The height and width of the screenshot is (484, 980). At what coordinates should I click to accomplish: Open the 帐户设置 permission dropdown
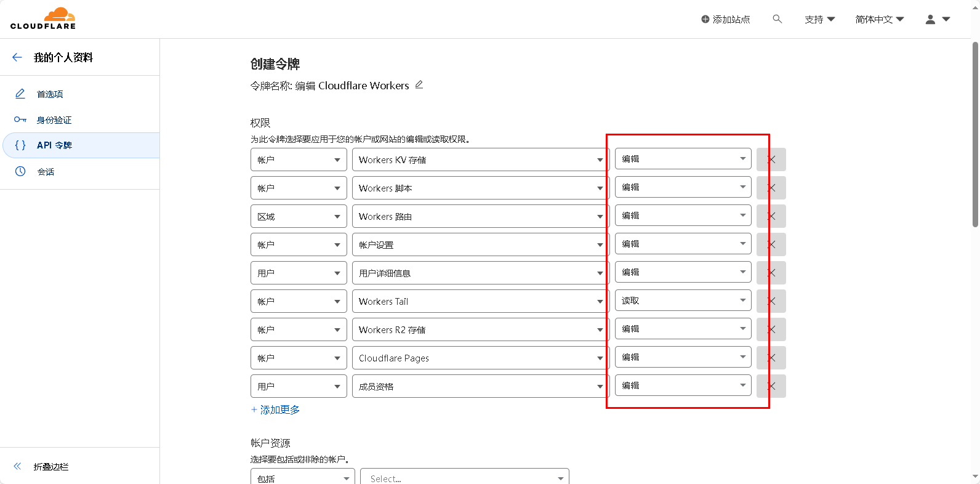[x=481, y=244]
